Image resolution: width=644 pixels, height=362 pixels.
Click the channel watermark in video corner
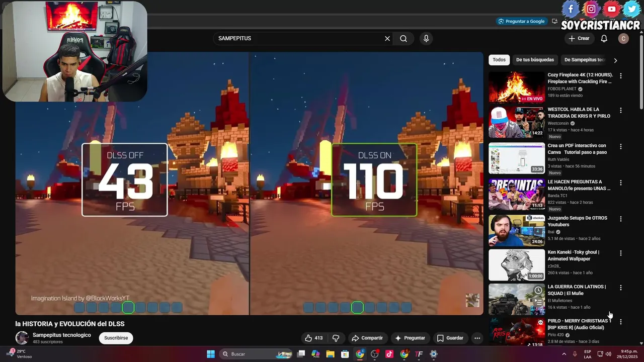point(472,300)
